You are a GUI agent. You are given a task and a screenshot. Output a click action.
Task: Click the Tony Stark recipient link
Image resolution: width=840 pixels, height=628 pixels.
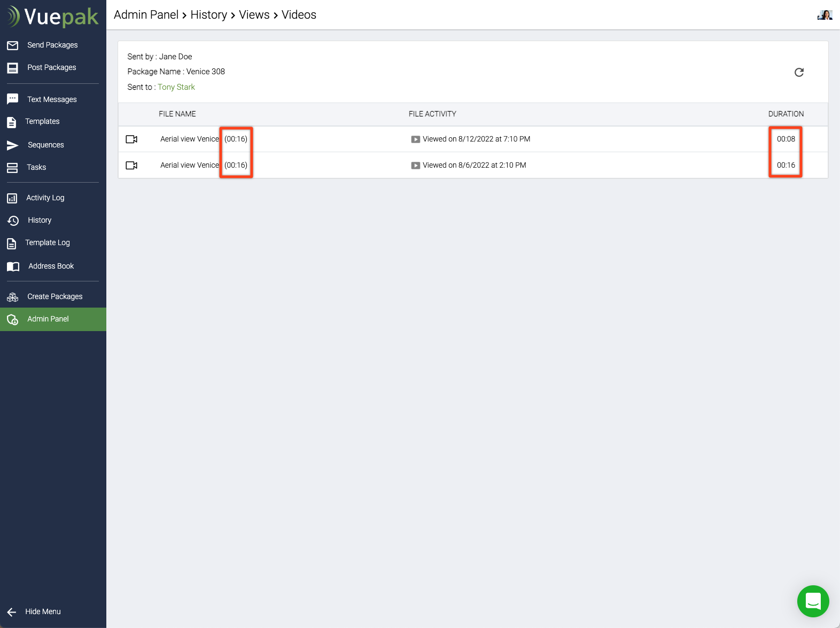click(x=176, y=87)
